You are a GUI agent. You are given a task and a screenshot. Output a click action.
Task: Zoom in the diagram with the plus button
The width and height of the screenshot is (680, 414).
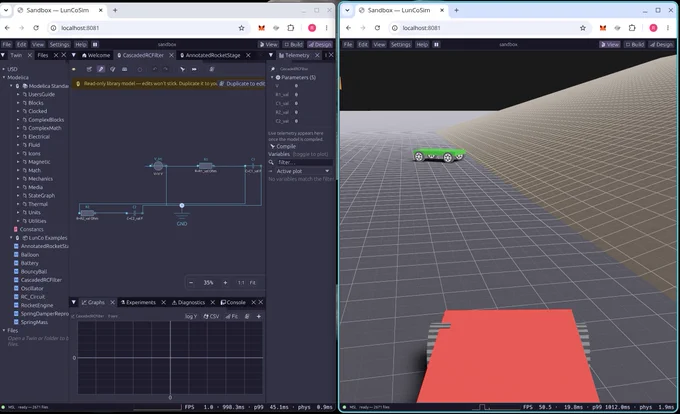[225, 283]
